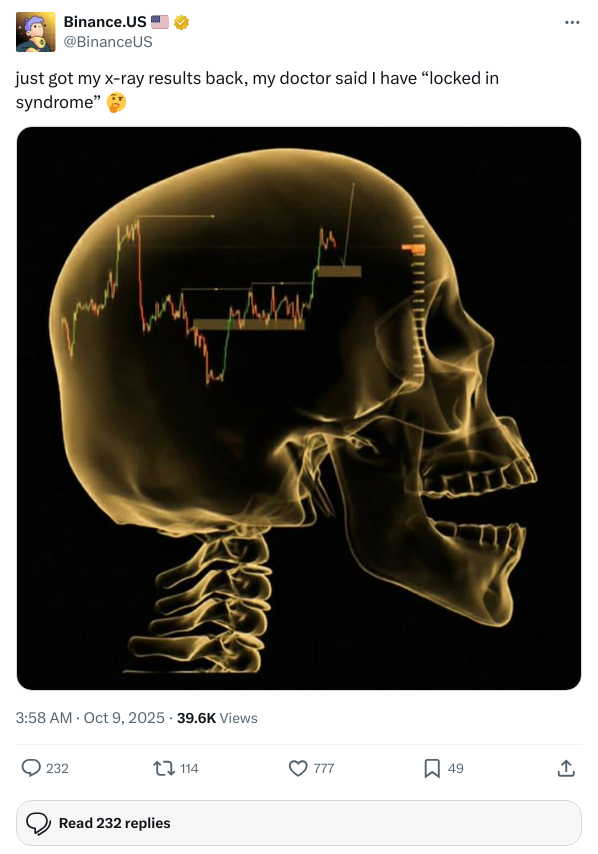Open the Binance.US profile avatar
Viewport: 598px width, 854px height.
point(35,32)
